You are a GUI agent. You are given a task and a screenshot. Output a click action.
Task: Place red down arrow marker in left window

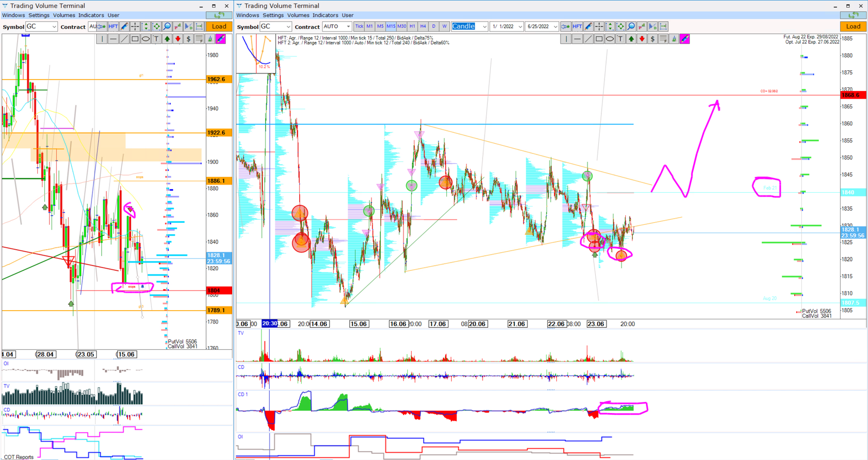point(178,39)
